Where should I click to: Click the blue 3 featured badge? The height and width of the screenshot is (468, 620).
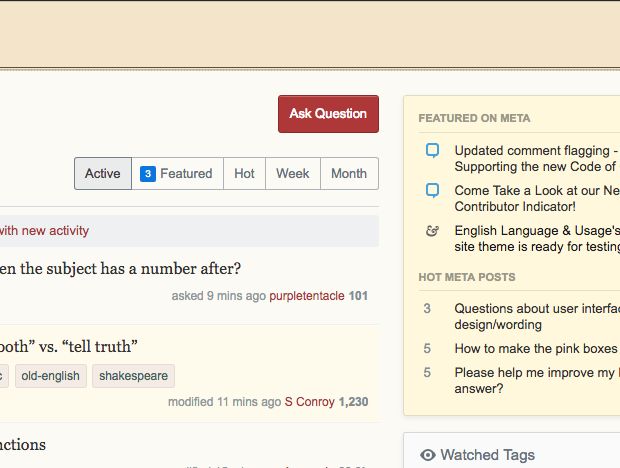147,174
